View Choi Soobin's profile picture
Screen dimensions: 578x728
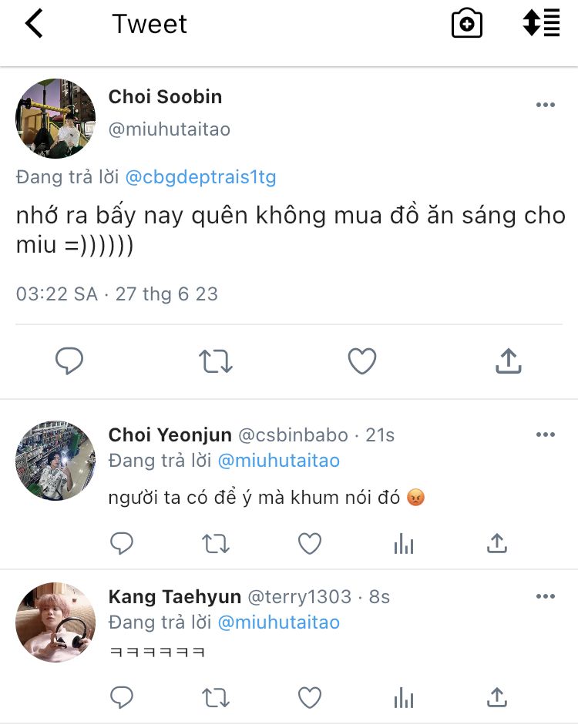pyautogui.click(x=55, y=119)
